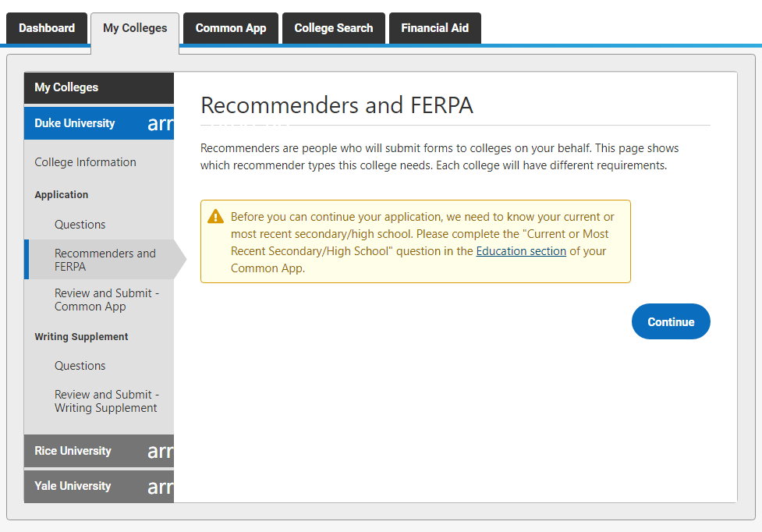Expand Rice University arrow indicator
This screenshot has width=762, height=532.
coord(161,452)
